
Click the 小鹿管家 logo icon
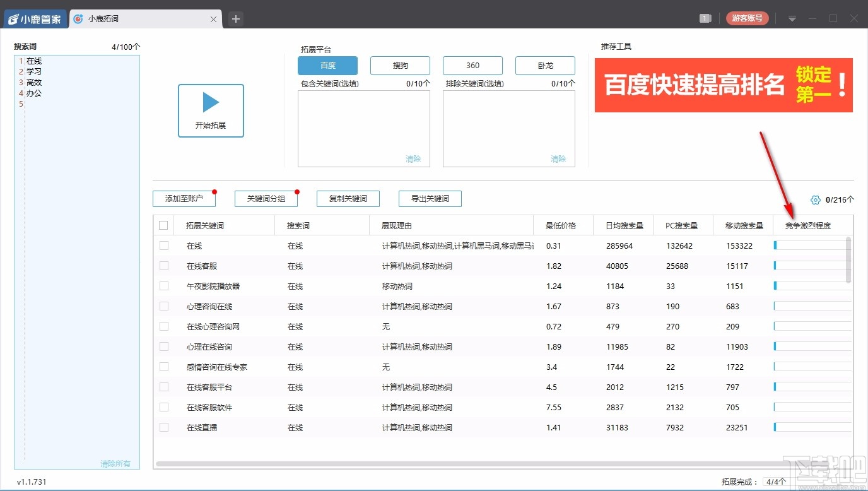coord(14,18)
